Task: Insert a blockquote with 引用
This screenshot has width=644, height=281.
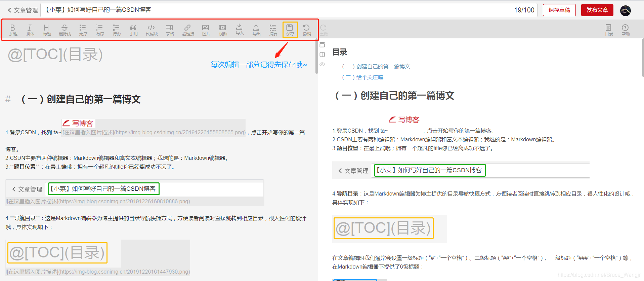Action: coord(133,30)
